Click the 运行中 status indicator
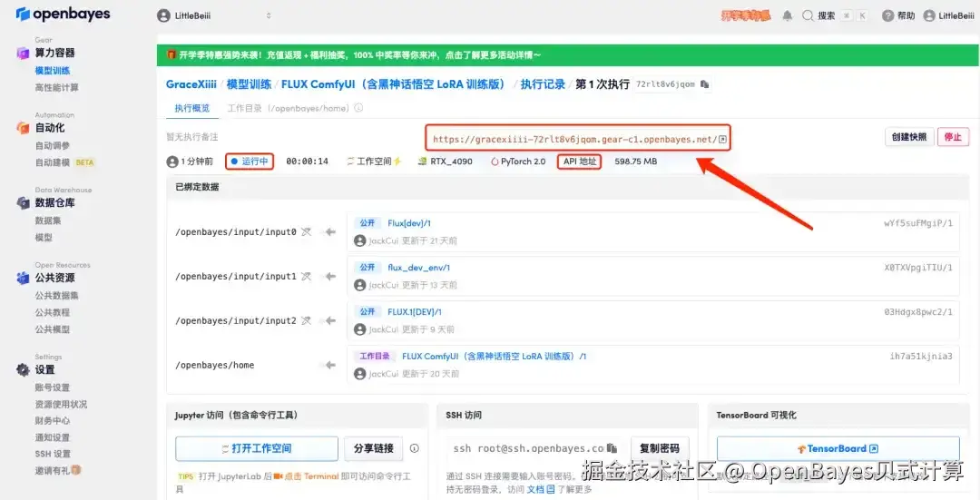 point(250,162)
